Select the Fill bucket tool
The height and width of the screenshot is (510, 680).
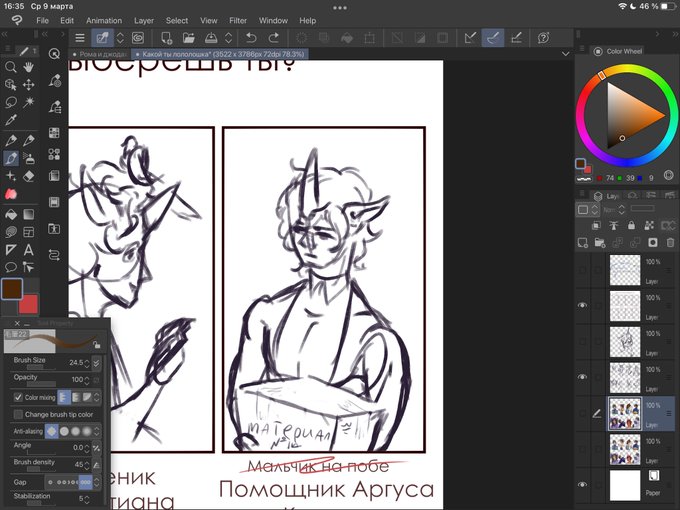(x=11, y=214)
